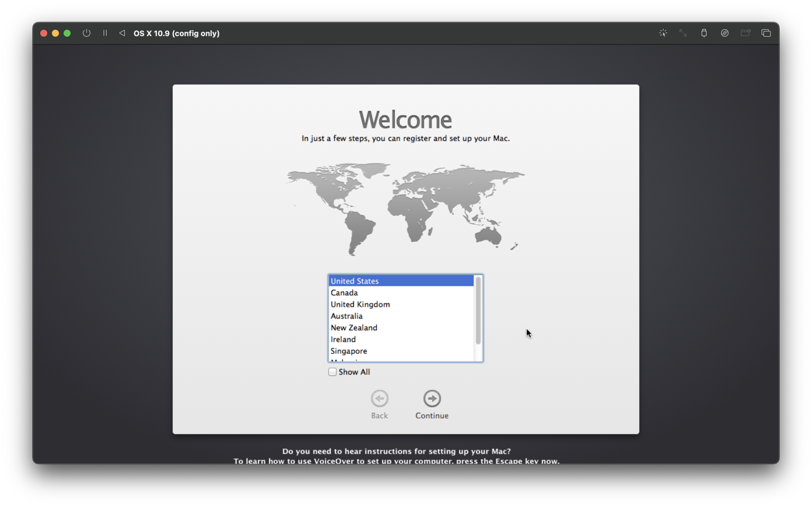The image size is (812, 507).
Task: Select Ireland in the country list
Action: click(343, 339)
